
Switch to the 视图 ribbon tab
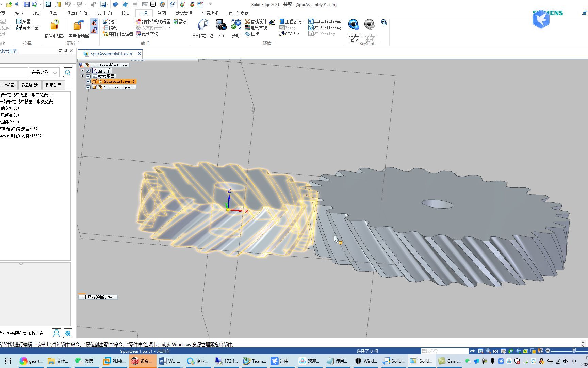162,13
